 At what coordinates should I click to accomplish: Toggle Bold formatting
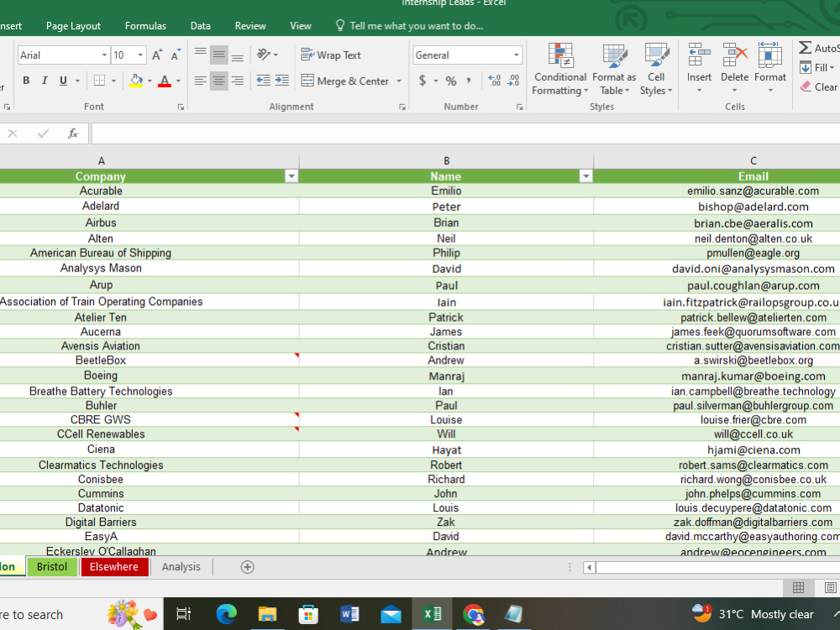pyautogui.click(x=26, y=81)
